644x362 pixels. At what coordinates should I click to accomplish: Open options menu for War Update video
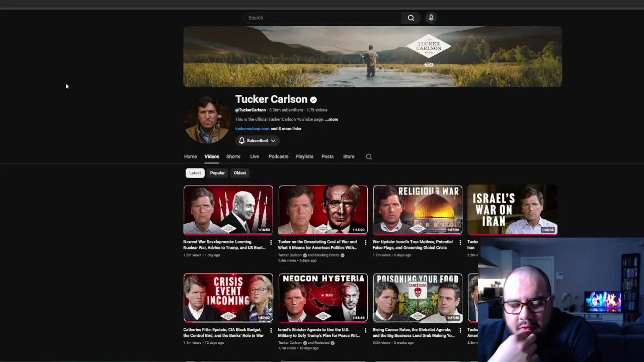click(x=460, y=243)
